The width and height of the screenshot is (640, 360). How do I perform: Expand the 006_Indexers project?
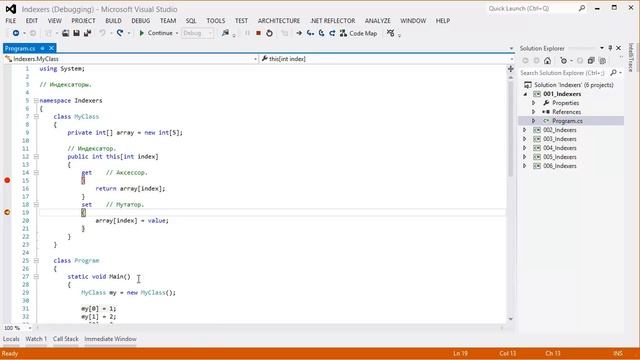point(525,166)
